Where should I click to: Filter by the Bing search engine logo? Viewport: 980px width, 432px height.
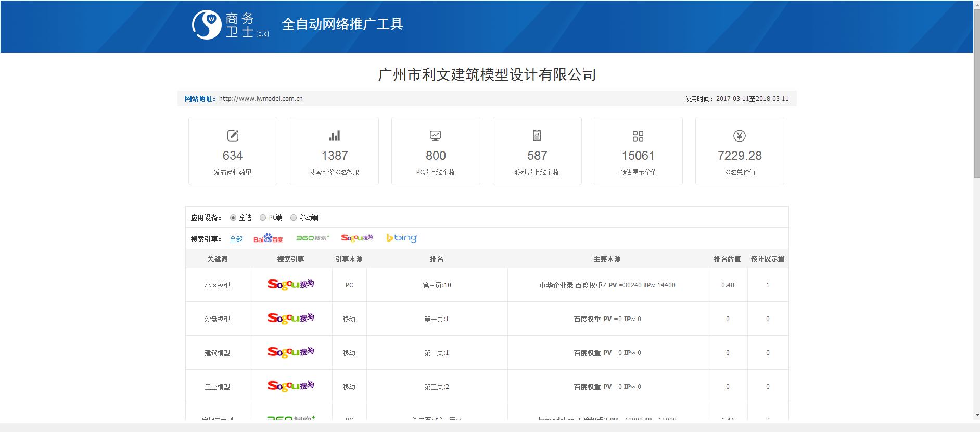coord(402,238)
